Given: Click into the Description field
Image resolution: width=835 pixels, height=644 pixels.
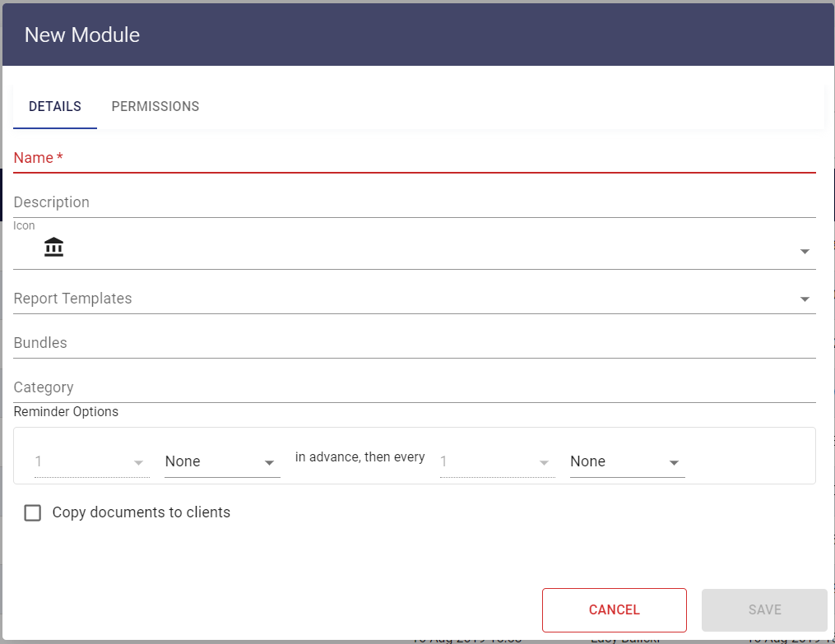Looking at the screenshot, I should [415, 202].
